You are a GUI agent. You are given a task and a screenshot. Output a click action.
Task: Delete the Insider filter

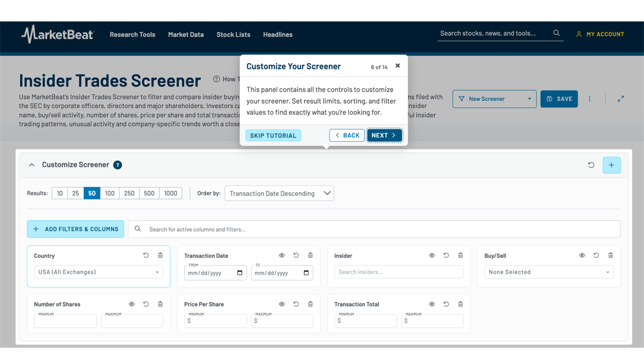(x=460, y=256)
